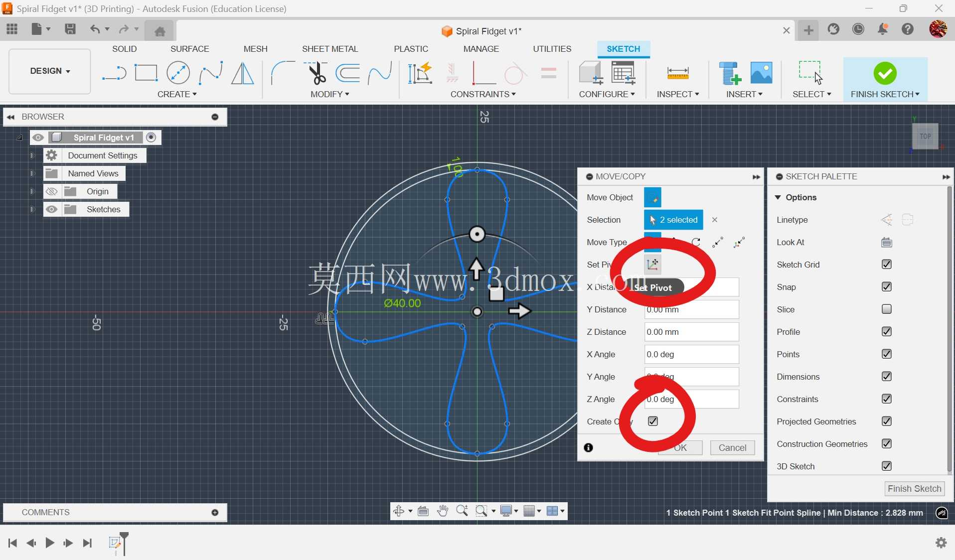Image resolution: width=955 pixels, height=560 pixels.
Task: Click the Home view icon
Action: 159,31
